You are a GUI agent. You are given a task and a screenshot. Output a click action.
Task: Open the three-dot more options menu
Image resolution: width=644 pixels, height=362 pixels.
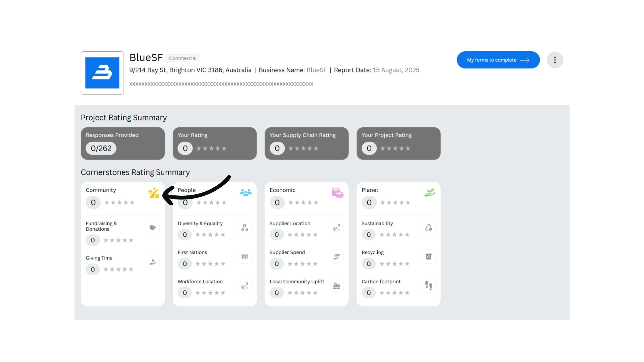(x=555, y=60)
